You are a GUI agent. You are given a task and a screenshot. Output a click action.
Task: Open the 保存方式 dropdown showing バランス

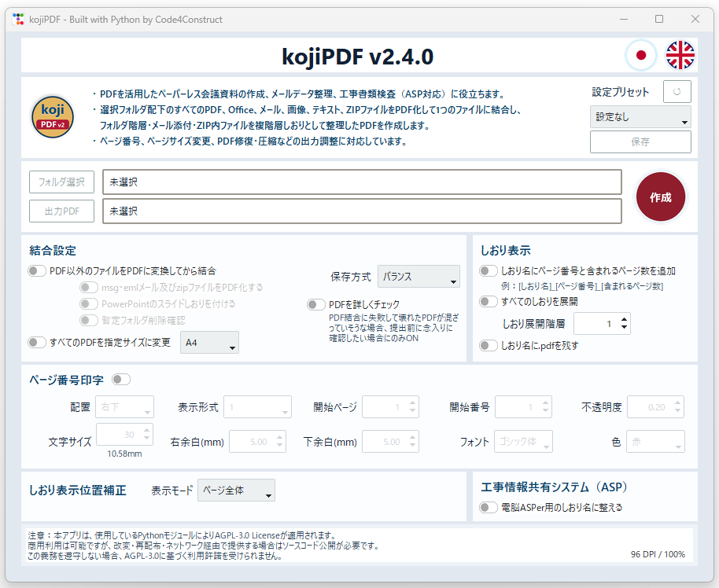pos(418,277)
